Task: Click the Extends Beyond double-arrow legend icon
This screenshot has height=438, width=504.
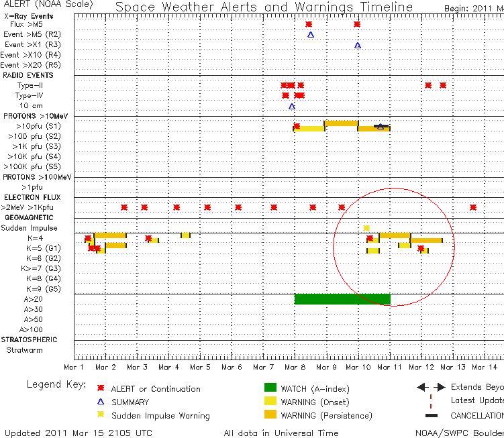Action: (x=431, y=387)
